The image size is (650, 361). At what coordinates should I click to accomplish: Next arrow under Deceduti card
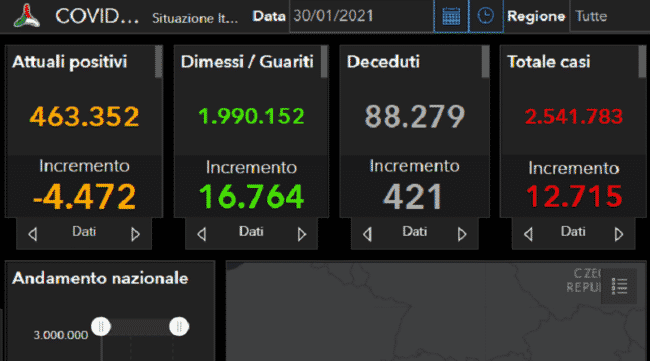click(x=462, y=234)
